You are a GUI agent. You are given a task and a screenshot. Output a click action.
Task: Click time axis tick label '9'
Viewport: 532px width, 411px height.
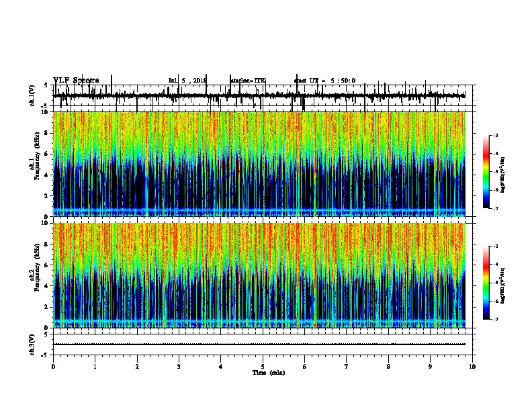pos(430,367)
